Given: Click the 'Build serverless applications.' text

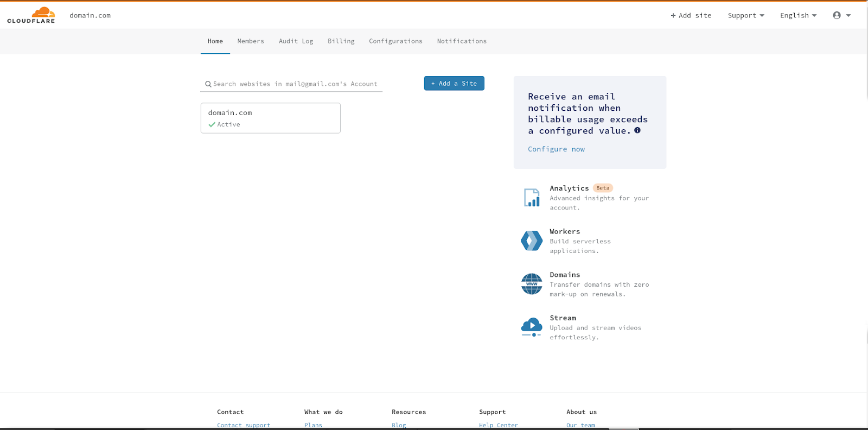Looking at the screenshot, I should (580, 246).
